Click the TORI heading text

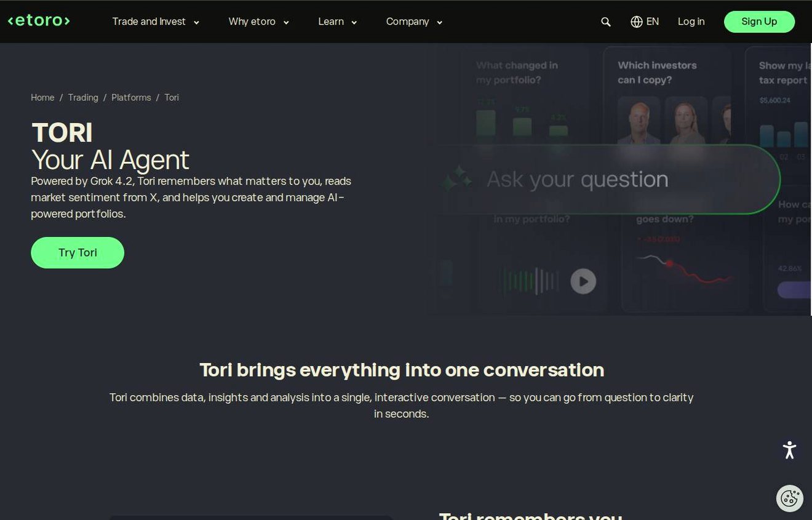pos(62,132)
